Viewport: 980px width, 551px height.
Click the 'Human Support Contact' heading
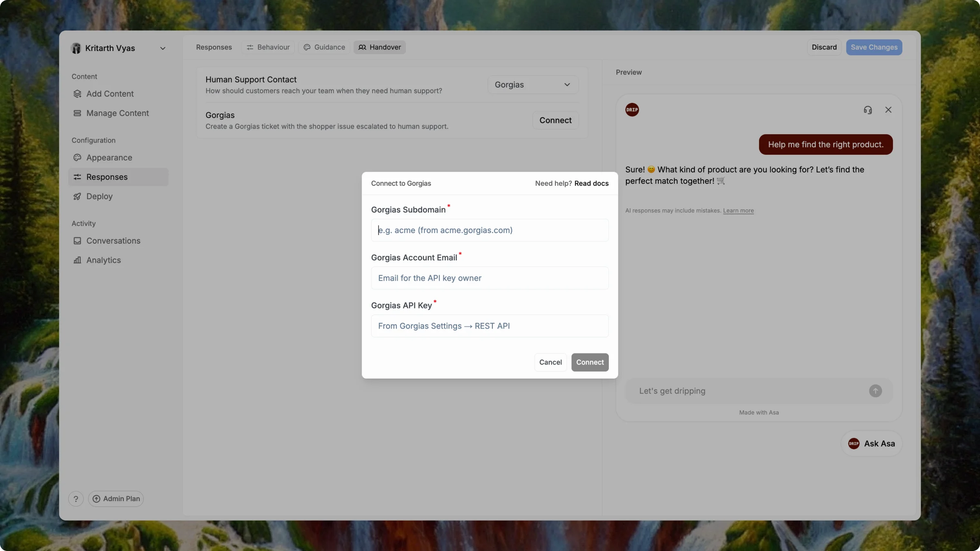coord(251,80)
